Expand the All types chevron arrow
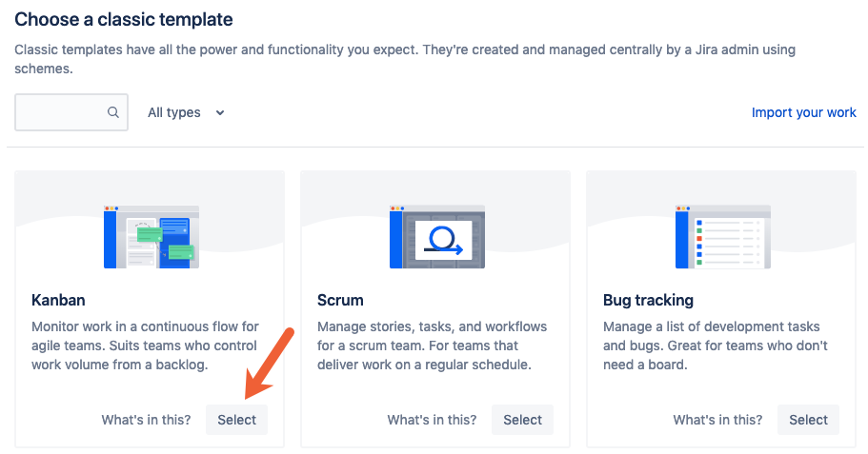 pyautogui.click(x=220, y=113)
